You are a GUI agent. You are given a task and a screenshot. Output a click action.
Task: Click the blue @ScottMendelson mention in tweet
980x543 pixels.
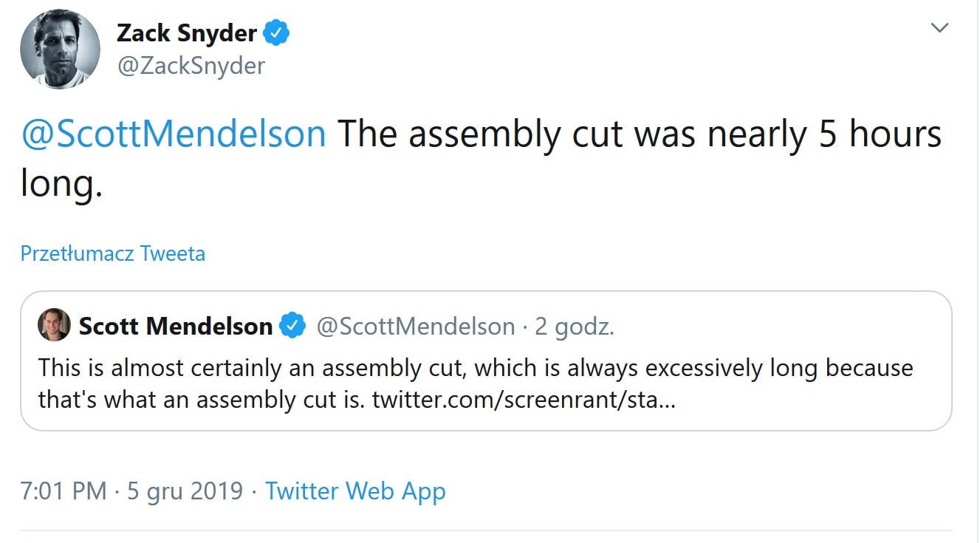174,134
